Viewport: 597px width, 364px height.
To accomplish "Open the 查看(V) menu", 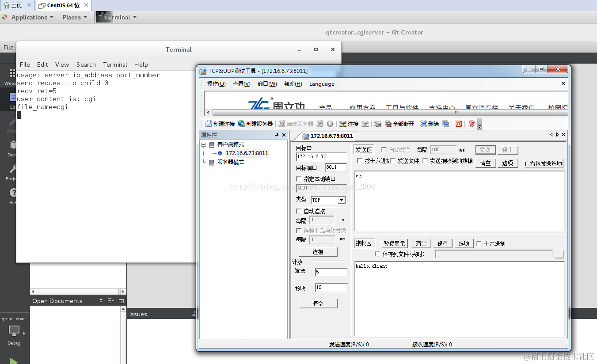I will point(242,84).
